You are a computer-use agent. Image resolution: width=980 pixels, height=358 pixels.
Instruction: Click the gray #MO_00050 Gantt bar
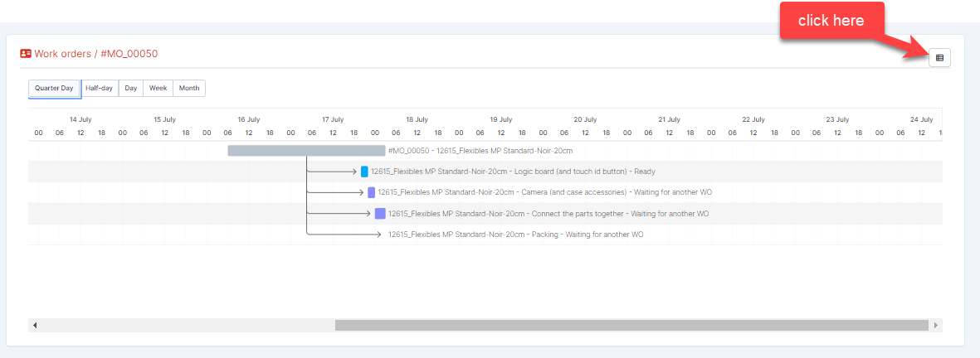[306, 151]
